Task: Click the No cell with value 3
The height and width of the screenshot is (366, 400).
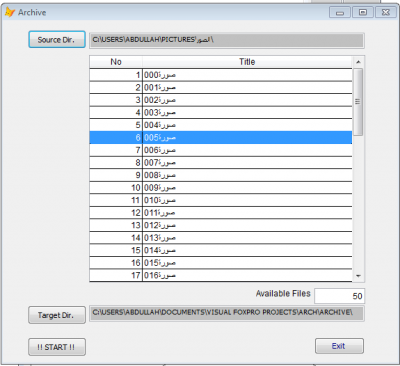Action: coord(116,100)
